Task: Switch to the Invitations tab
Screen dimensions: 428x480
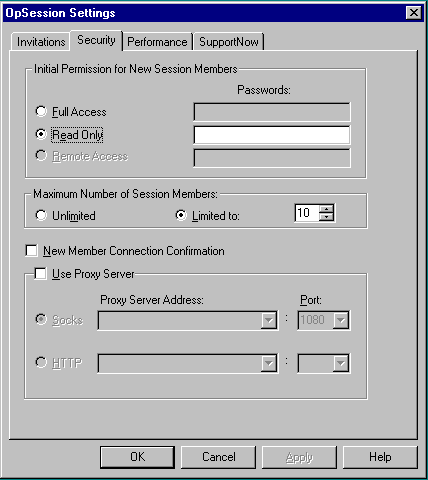Action: click(41, 42)
